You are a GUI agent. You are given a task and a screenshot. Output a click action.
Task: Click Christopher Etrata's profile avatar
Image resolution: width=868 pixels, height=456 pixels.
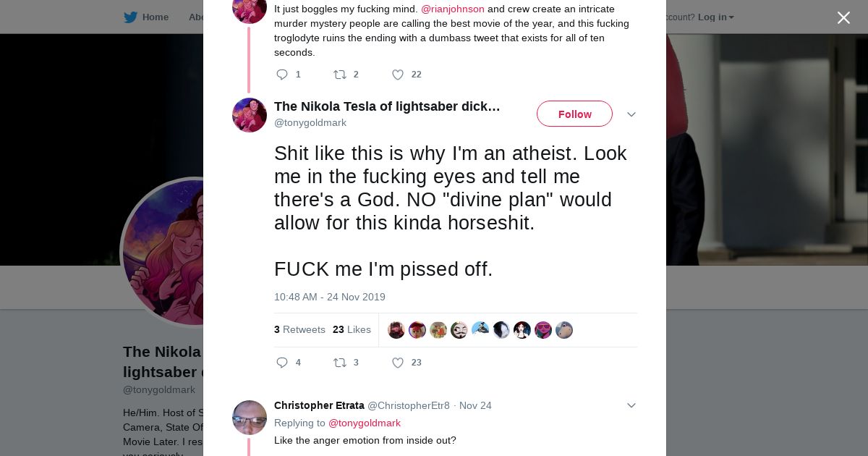point(250,418)
